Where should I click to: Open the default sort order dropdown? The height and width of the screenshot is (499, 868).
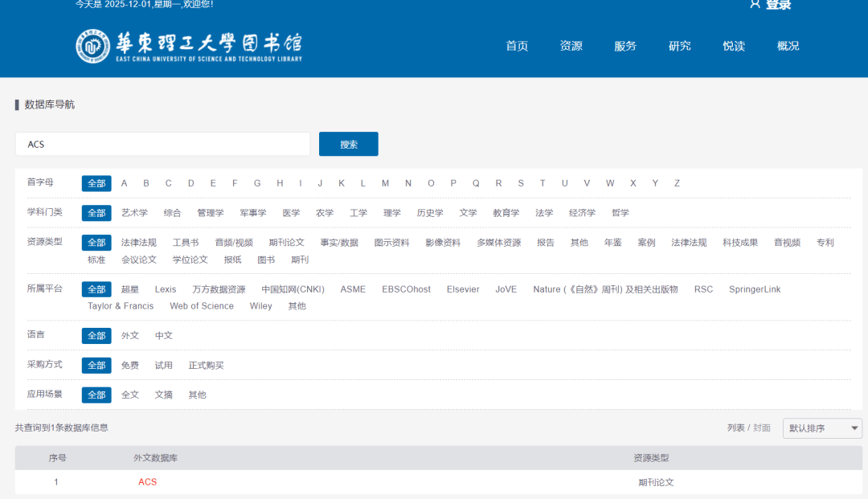point(822,428)
